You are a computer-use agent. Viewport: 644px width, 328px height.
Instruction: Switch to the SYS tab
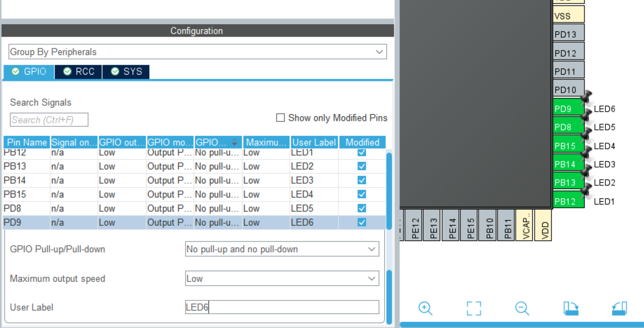(126, 71)
